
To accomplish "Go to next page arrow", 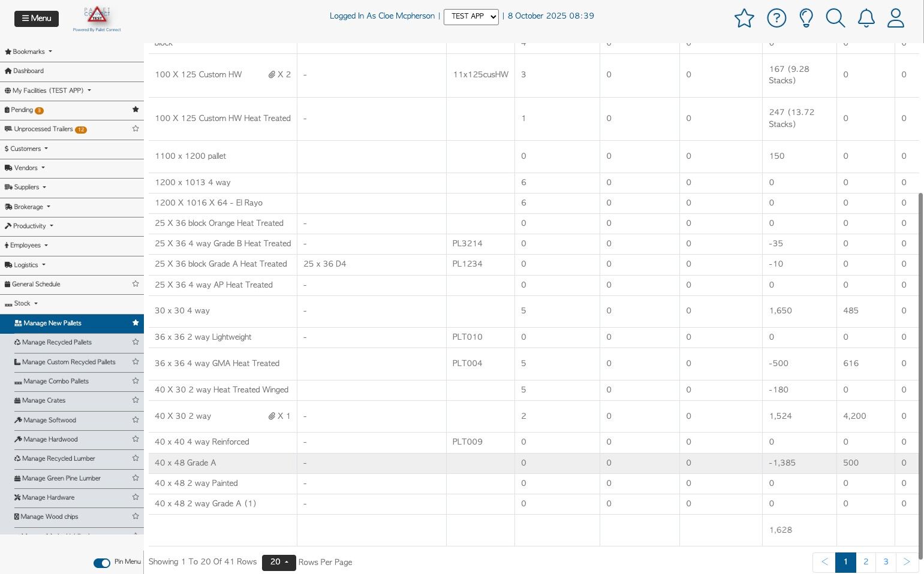I will pyautogui.click(x=907, y=562).
